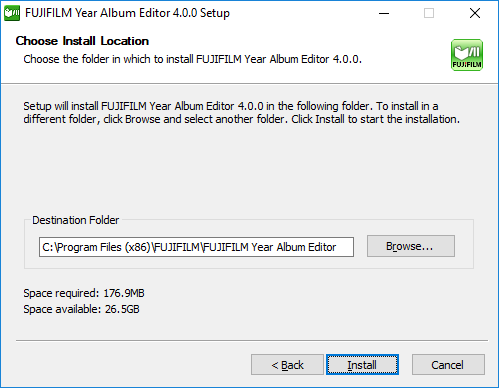Click the greyed-out maximize button

(x=429, y=13)
